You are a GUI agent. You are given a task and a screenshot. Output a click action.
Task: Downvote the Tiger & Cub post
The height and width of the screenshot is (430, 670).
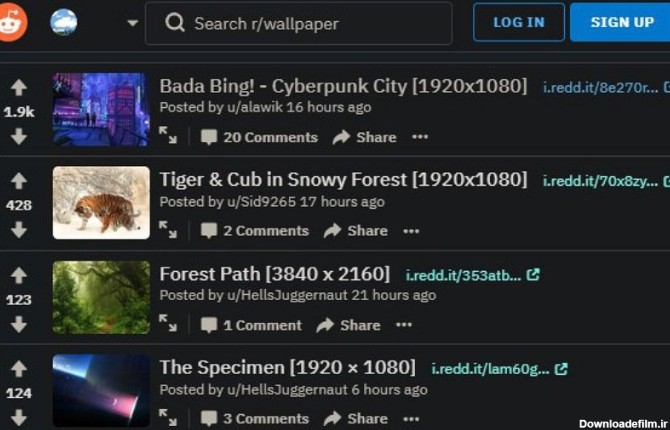[19, 230]
